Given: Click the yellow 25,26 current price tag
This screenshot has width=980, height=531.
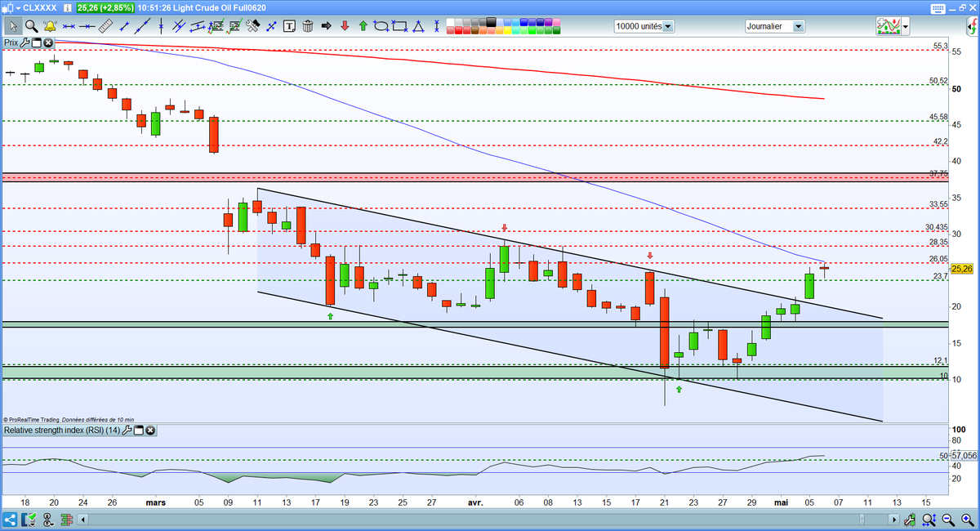Looking at the screenshot, I should click(963, 268).
